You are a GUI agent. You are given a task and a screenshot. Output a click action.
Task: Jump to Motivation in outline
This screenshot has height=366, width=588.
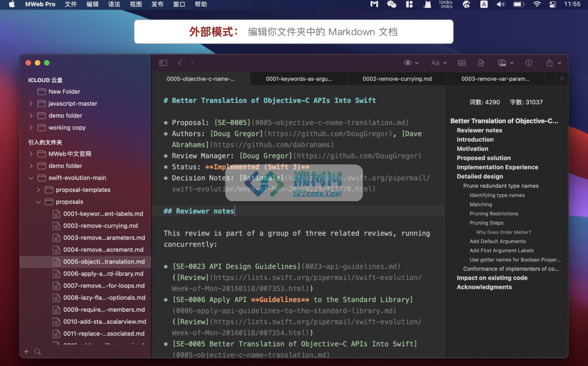pos(472,149)
